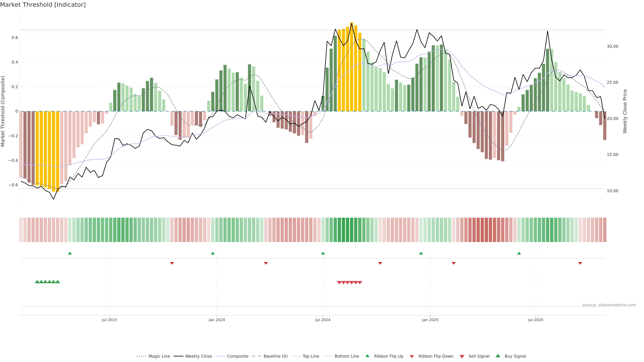Click the Market Threshold [Indicator] title
Viewport: 644px width, 362px height.
click(x=43, y=5)
